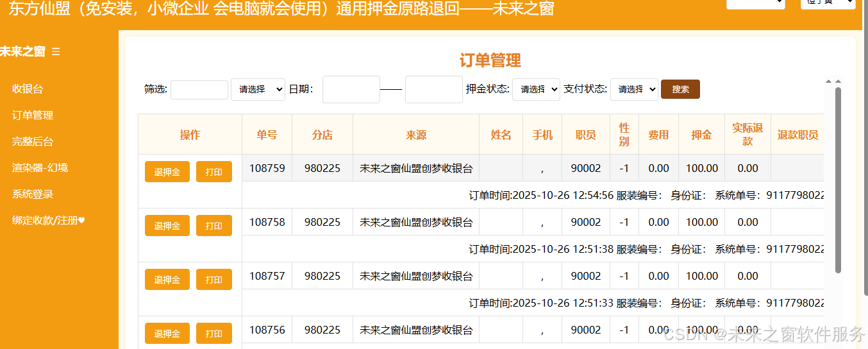Click the 退款职员 column header
Screen dimensions: 868x349
[797, 135]
